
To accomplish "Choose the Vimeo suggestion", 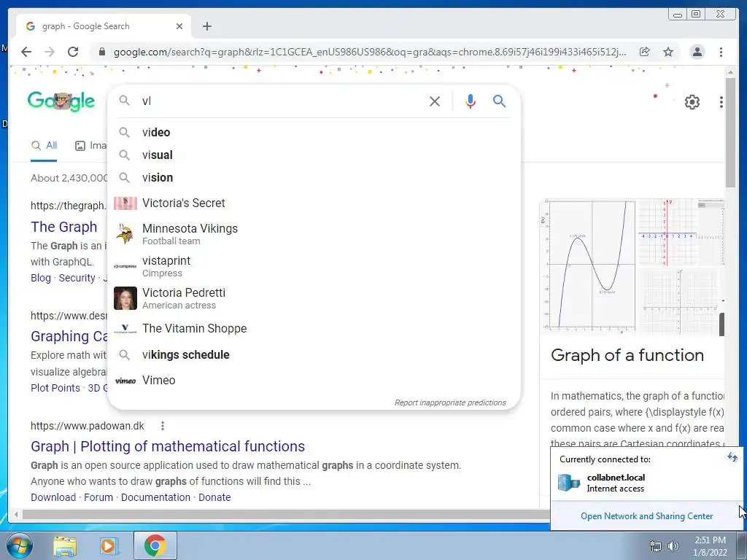I will pyautogui.click(x=314, y=381).
